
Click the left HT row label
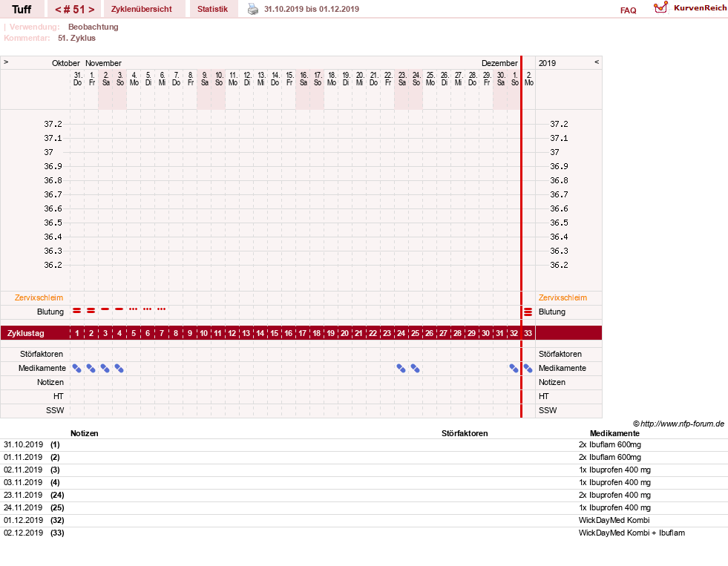click(58, 396)
